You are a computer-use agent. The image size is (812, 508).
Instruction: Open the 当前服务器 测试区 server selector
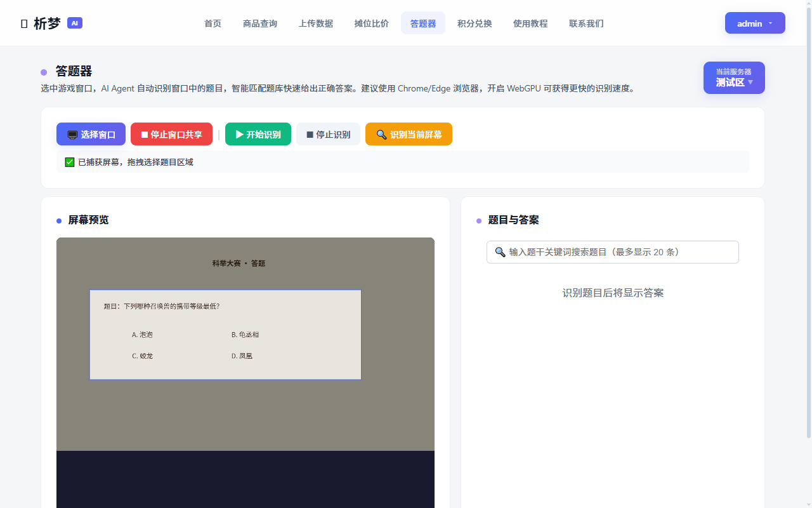pos(734,77)
